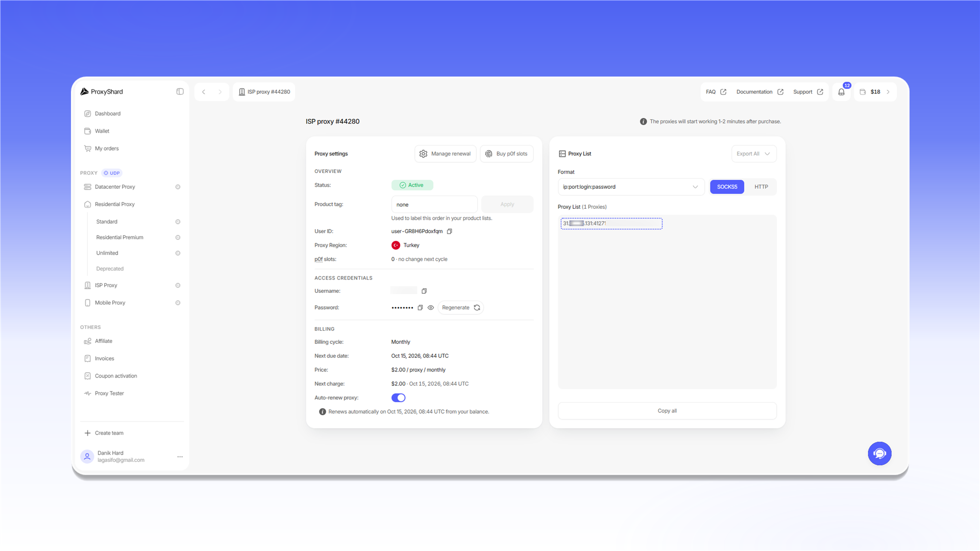Expand Export All dropdown
This screenshot has height=551, width=980.
(753, 154)
